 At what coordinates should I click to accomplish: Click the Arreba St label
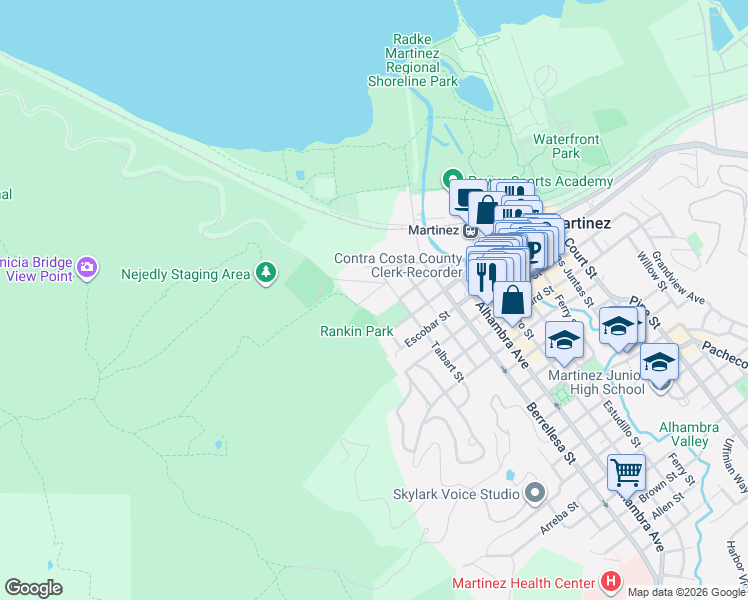point(559,518)
